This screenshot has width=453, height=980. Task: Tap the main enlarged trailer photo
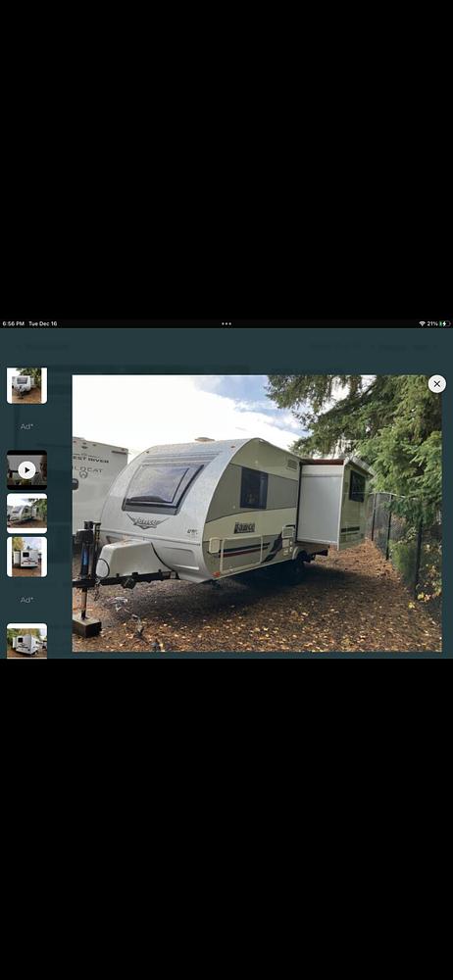(x=257, y=514)
